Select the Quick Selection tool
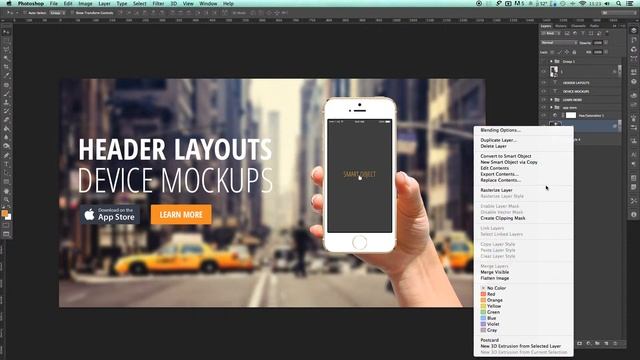This screenshot has width=640, height=360. 6,58
